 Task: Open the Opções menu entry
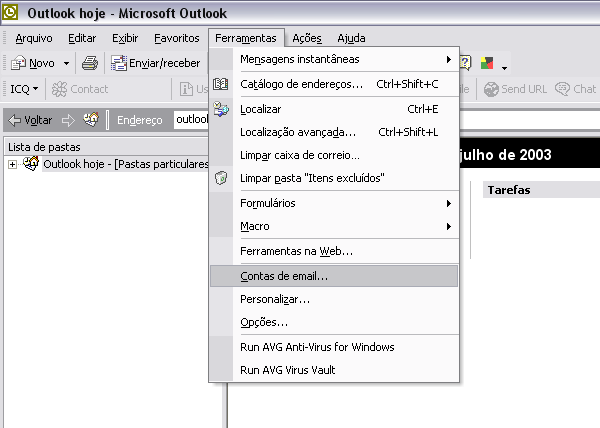coord(264,322)
